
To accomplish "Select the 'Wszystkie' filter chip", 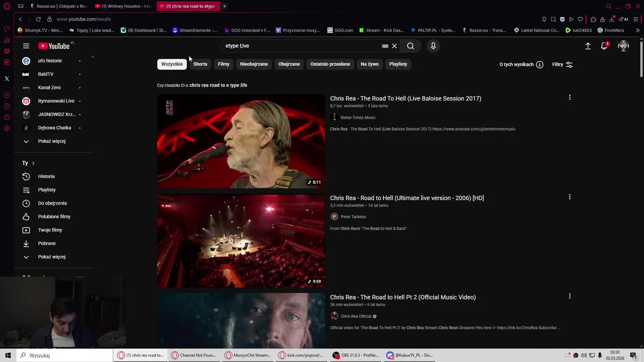I will 172,64.
